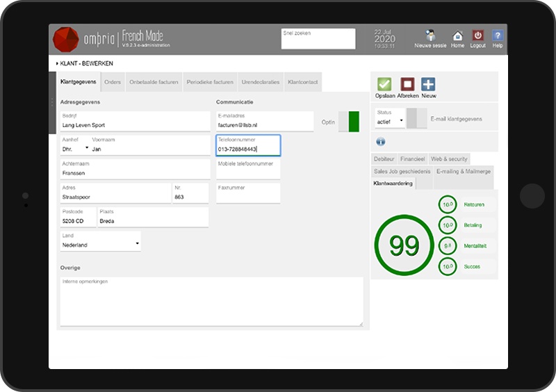Screen dimensions: 556x392
Task: Click the date 22 Jul 2020 display
Action: coord(384,39)
